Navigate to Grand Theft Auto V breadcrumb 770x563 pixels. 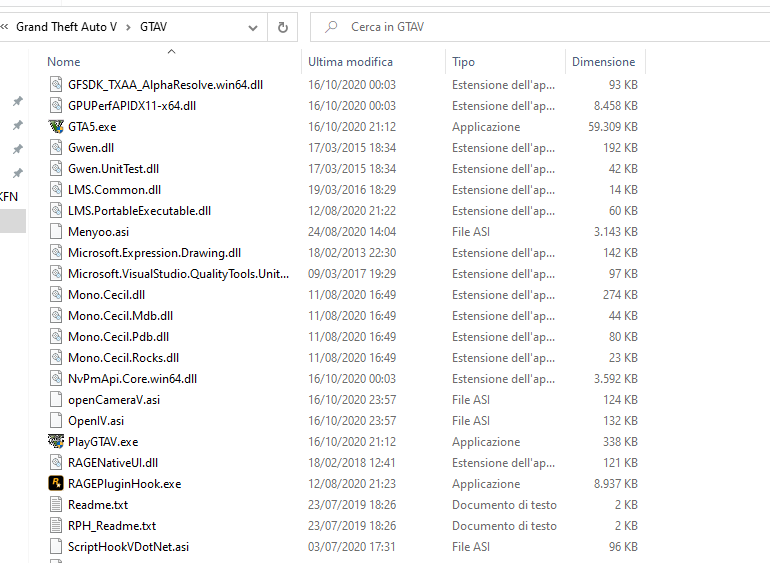click(x=66, y=27)
